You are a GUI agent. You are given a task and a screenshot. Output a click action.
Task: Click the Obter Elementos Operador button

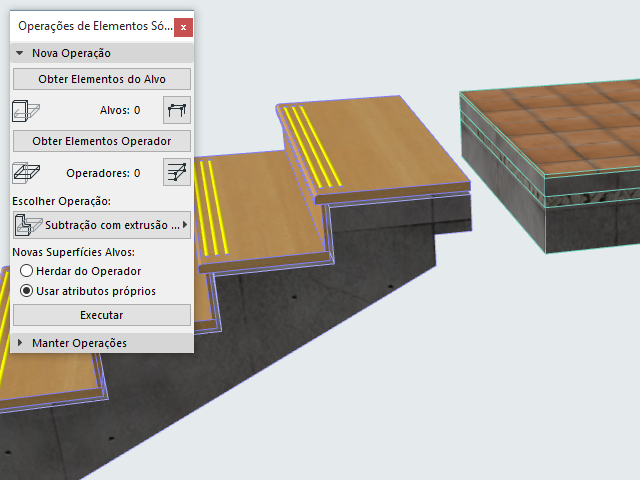pyautogui.click(x=102, y=141)
